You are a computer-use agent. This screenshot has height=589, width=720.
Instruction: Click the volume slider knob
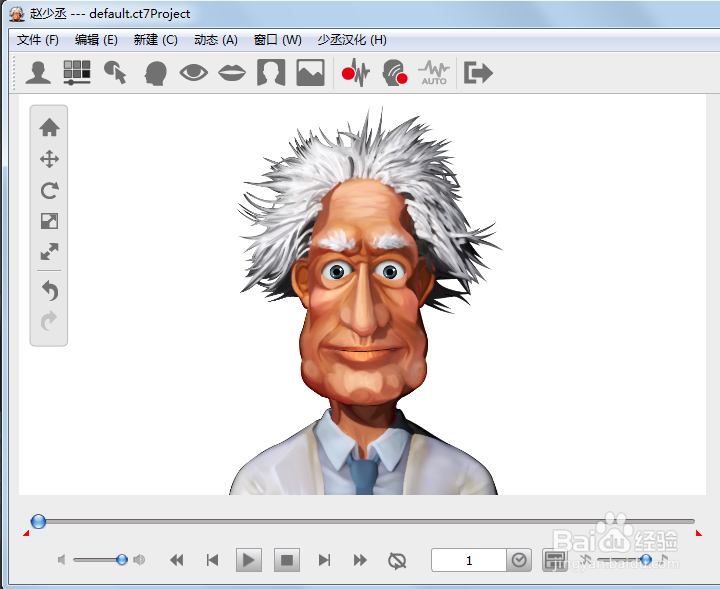(122, 559)
